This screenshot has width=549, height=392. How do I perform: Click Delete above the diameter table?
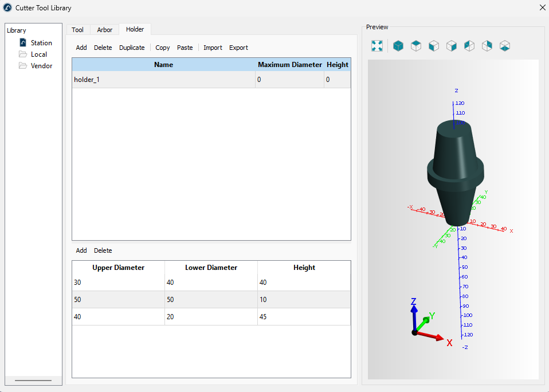(x=103, y=250)
